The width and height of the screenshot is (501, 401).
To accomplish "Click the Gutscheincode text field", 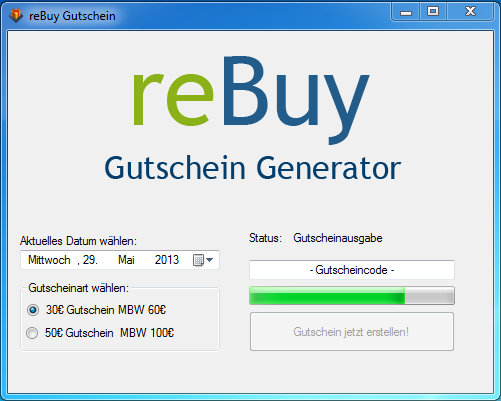I will click(x=352, y=270).
